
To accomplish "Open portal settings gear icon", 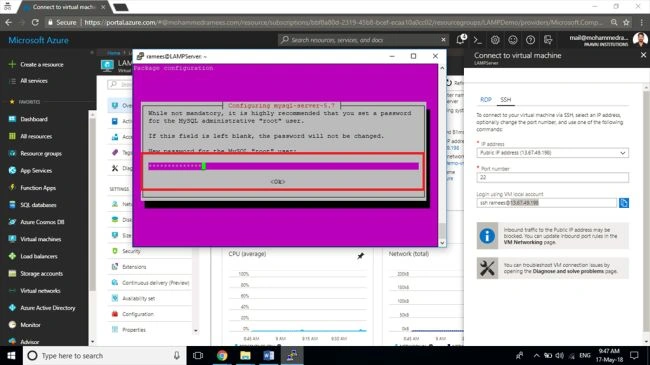I will pyautogui.click(x=495, y=40).
